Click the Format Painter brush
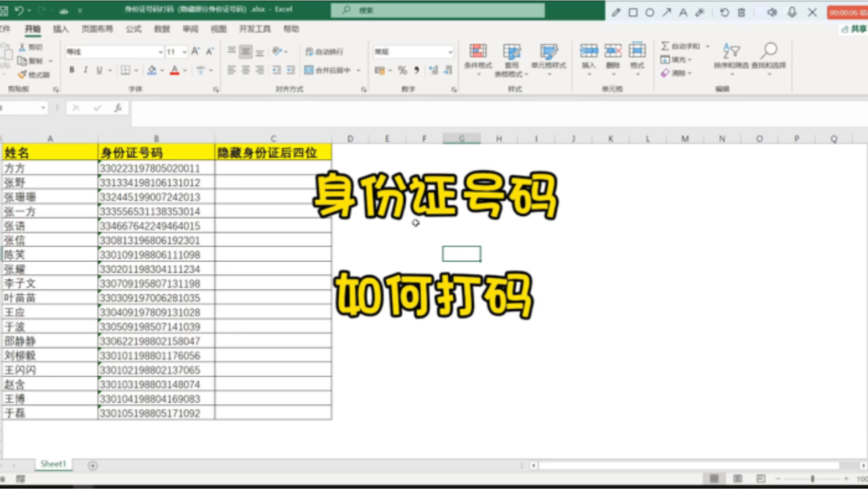 [34, 75]
